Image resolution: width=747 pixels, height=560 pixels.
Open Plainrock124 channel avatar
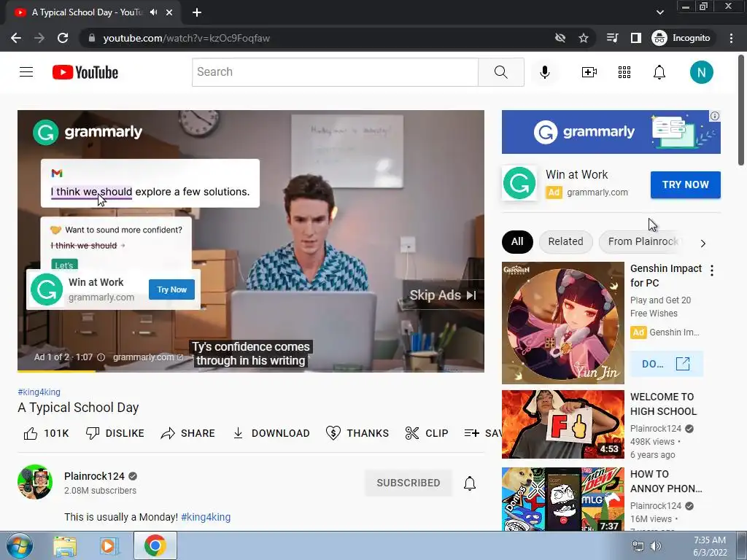tap(35, 482)
